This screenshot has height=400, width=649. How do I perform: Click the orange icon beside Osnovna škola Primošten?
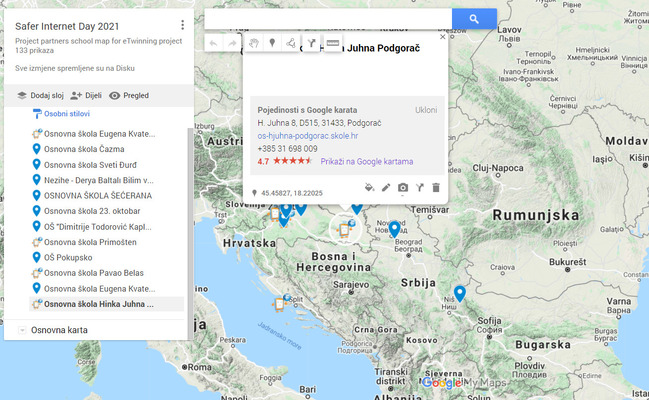37,242
